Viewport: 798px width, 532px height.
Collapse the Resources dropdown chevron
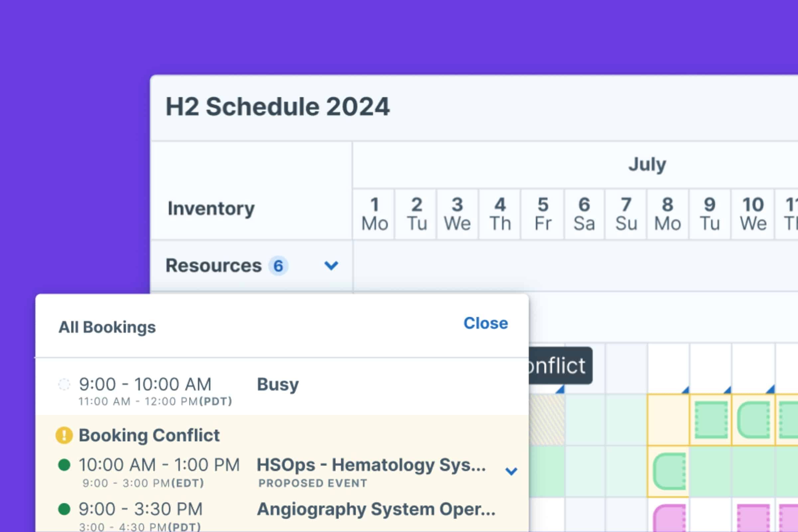(x=331, y=266)
